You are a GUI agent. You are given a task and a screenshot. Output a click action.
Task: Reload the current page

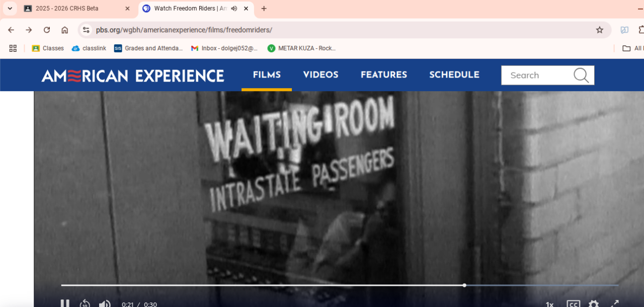(47, 30)
